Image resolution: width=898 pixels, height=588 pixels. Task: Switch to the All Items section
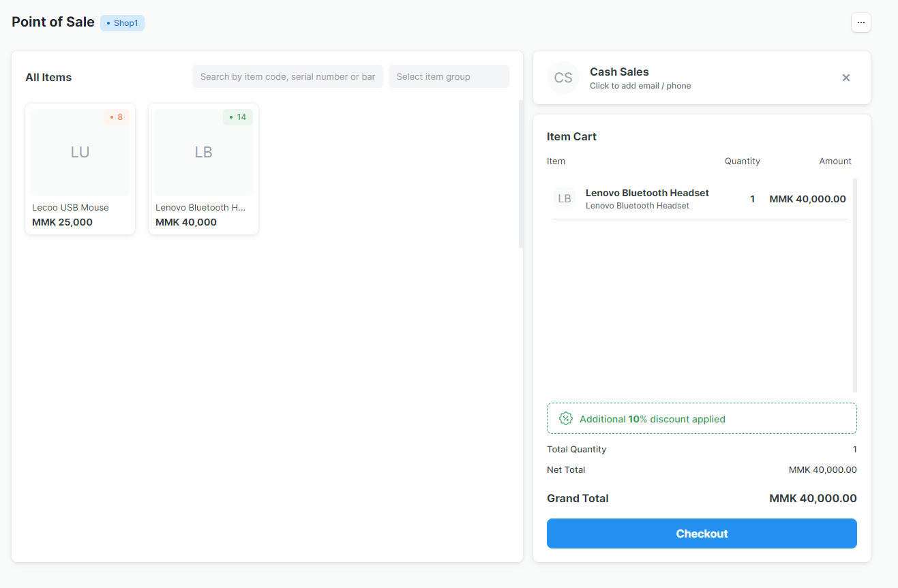(48, 77)
